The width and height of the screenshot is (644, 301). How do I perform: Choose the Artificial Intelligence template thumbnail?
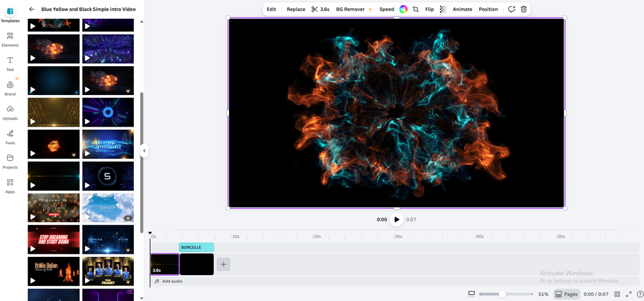click(x=108, y=144)
